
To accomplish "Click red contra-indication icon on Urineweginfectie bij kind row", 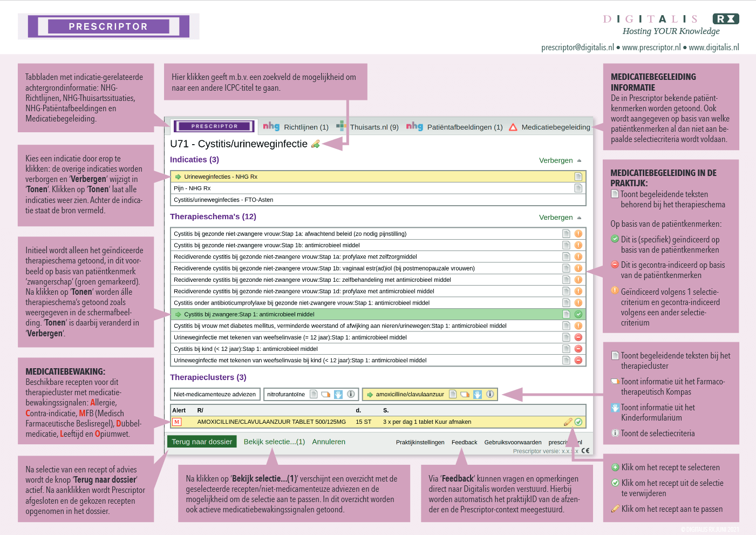I will [x=578, y=360].
